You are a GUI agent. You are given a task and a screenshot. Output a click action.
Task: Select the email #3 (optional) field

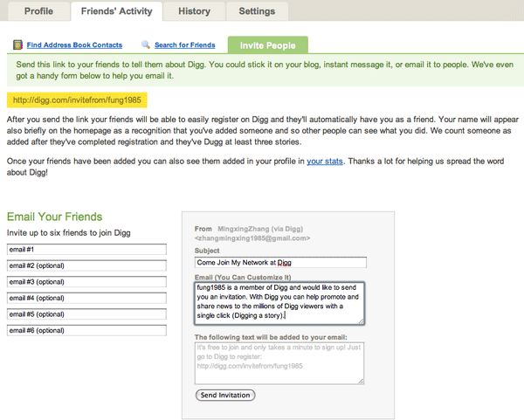pyautogui.click(x=86, y=282)
